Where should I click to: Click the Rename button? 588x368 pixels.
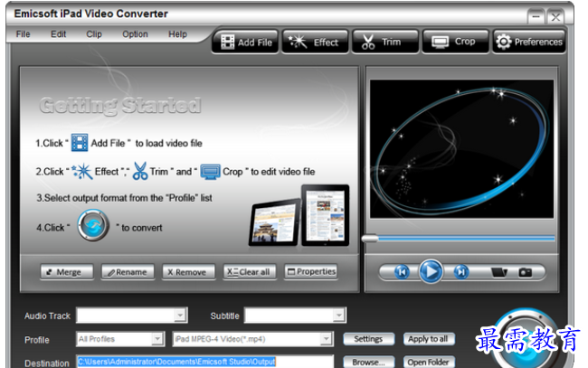click(x=128, y=271)
